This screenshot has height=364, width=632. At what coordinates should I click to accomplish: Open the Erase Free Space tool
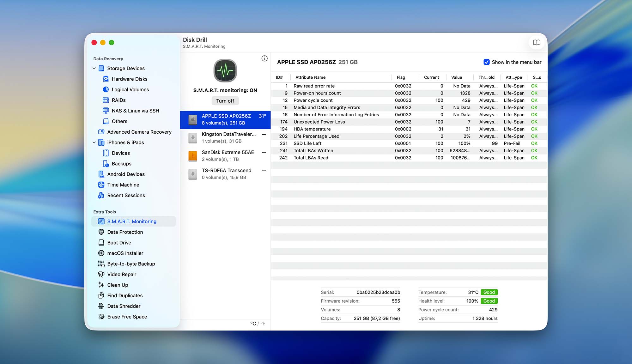coord(127,317)
